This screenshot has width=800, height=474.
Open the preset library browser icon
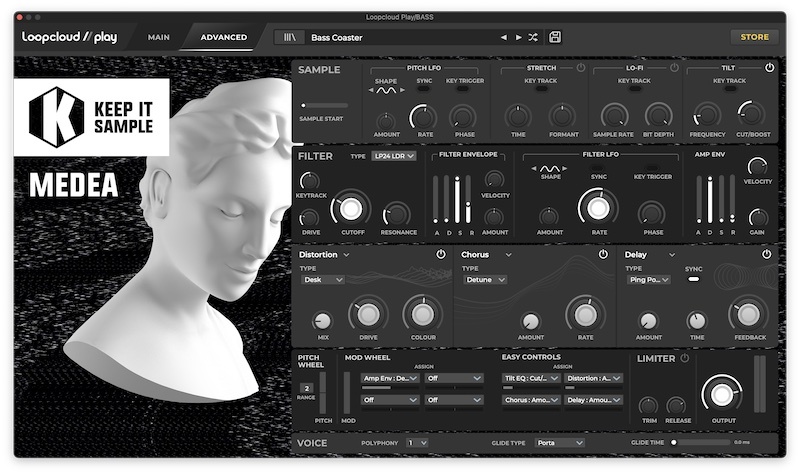tap(291, 37)
